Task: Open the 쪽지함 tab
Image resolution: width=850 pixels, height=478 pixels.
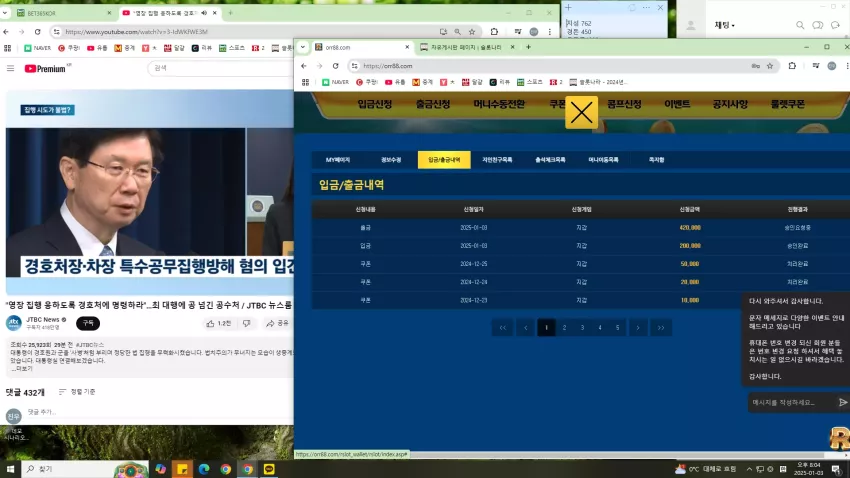Action: coord(656,160)
